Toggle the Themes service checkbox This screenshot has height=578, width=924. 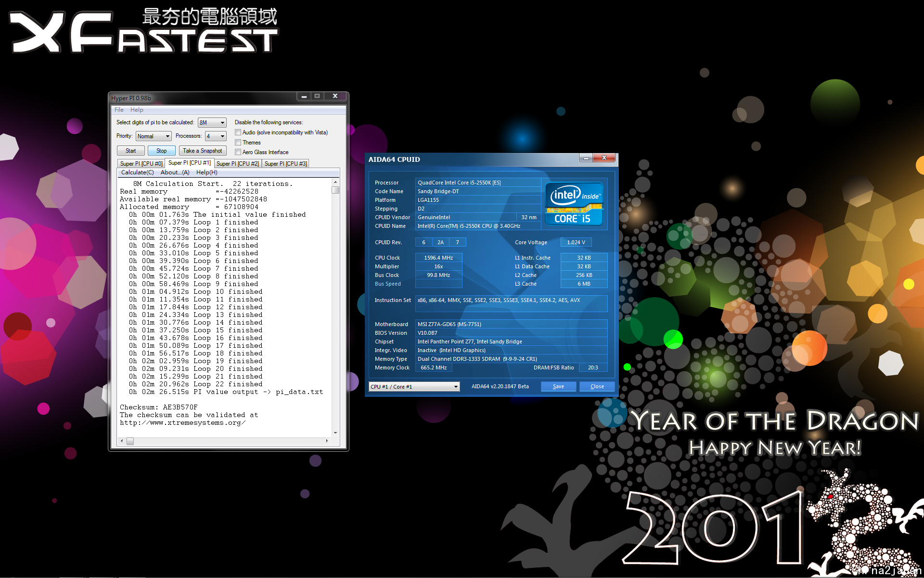[238, 143]
